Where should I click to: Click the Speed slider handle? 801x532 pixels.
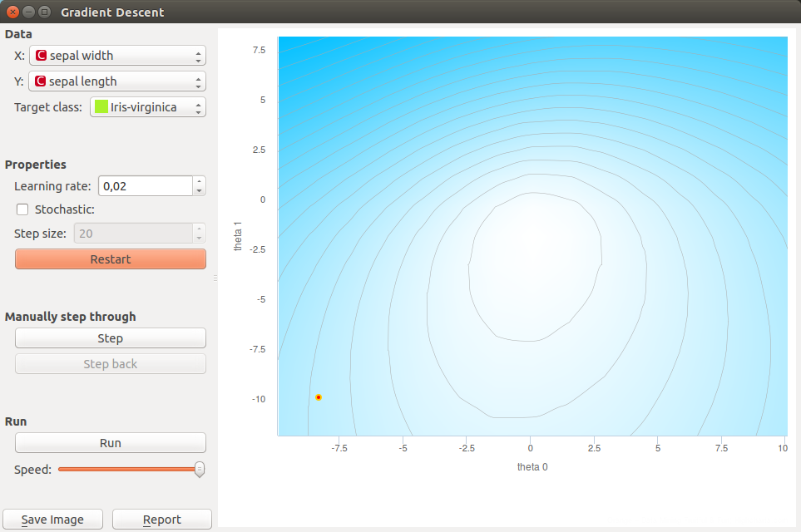199,470
